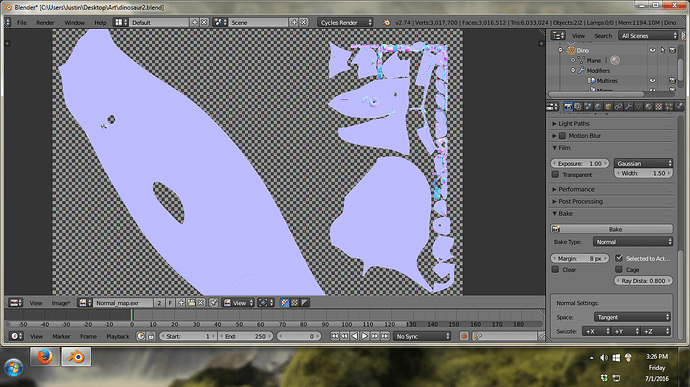Click the Ray Distance value field

(x=643, y=280)
